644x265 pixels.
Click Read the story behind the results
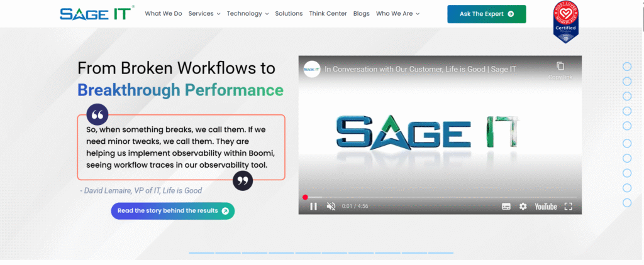point(172,211)
